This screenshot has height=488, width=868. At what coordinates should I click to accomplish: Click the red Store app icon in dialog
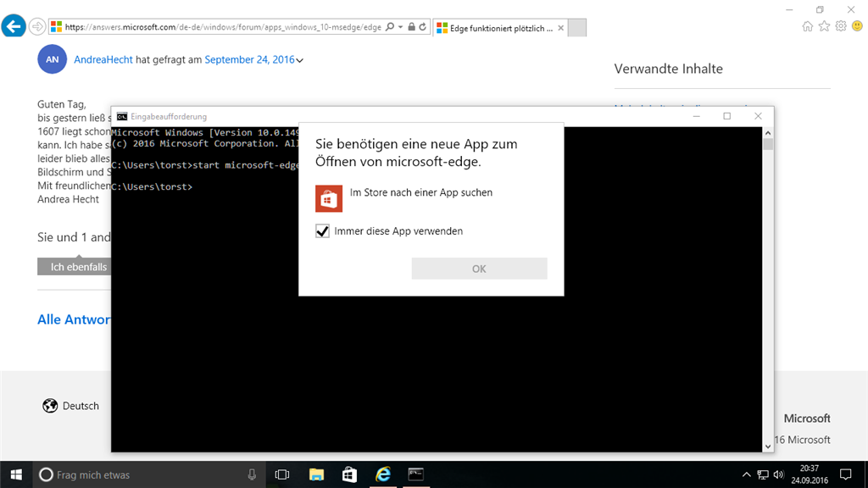pyautogui.click(x=329, y=198)
